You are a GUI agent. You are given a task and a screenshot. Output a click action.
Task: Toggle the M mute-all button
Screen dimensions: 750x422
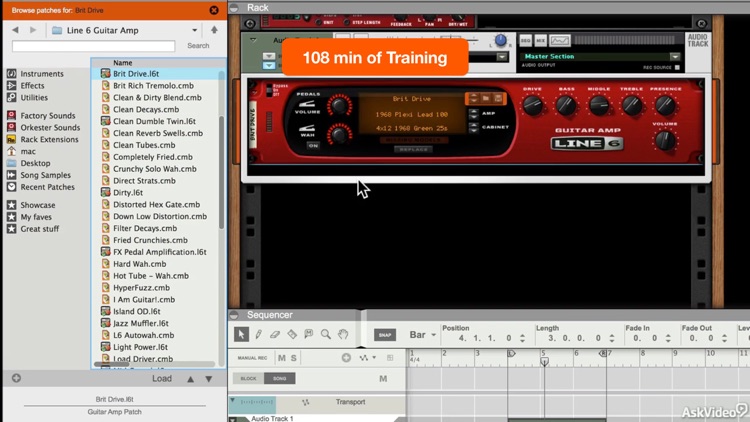pos(282,358)
